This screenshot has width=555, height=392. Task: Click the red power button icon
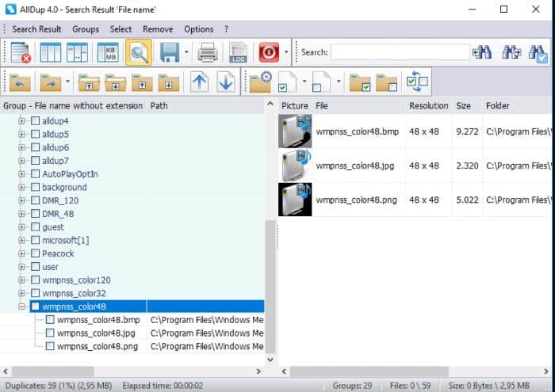click(268, 53)
